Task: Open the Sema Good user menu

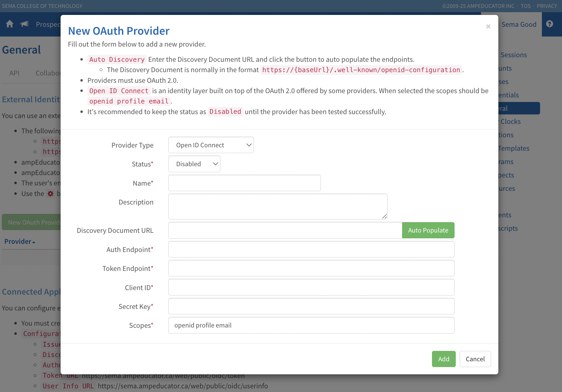Action: point(519,24)
